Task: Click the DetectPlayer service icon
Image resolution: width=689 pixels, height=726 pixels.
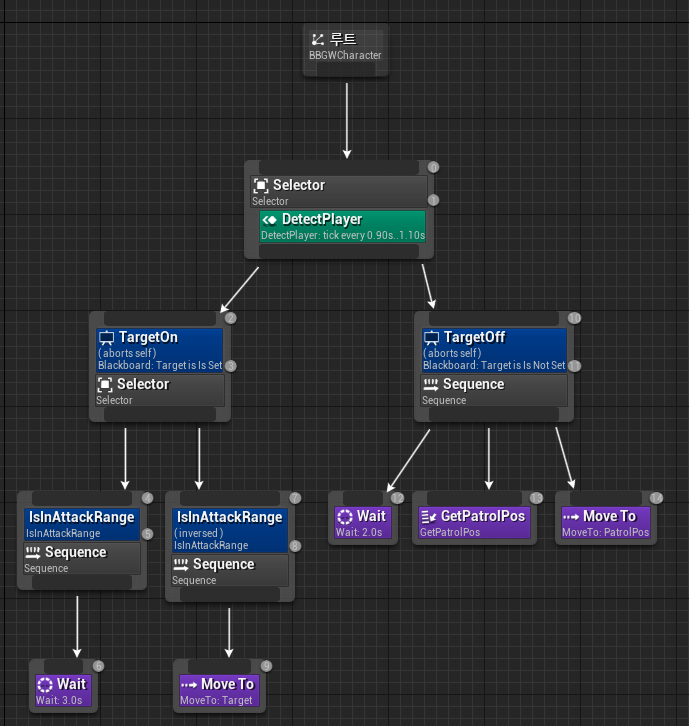Action: [x=269, y=219]
